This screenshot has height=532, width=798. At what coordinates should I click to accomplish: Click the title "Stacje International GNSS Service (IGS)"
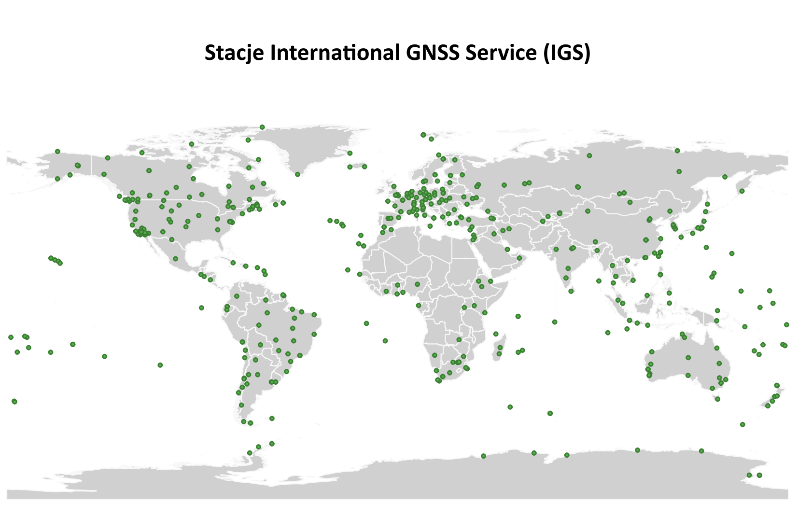point(397,53)
